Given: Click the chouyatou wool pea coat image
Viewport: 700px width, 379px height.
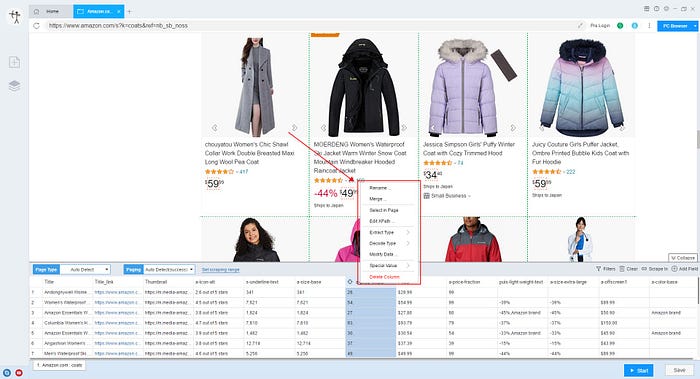Looking at the screenshot, I should [254, 87].
